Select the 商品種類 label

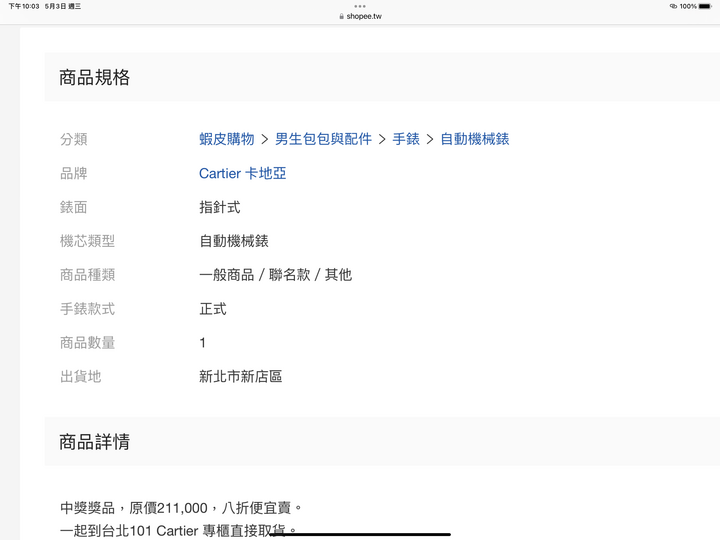tap(87, 275)
